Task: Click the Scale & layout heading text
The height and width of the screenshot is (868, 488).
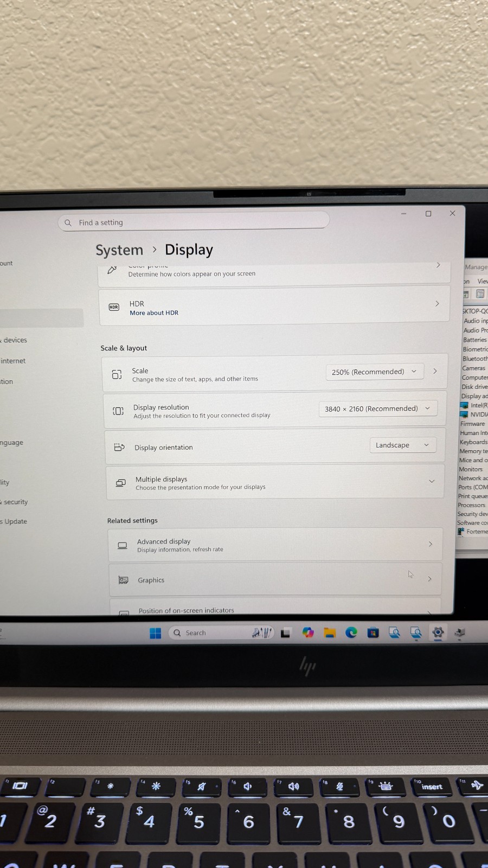Action: pyautogui.click(x=124, y=348)
